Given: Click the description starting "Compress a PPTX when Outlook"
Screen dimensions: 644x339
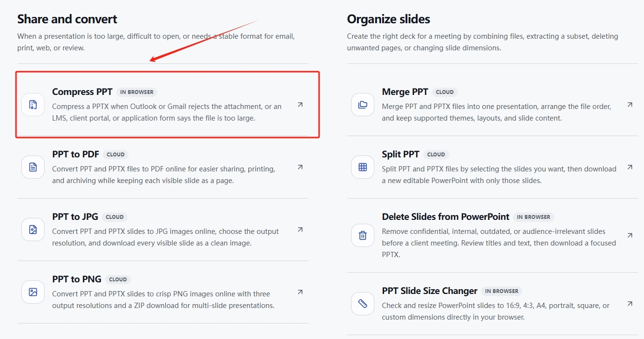Looking at the screenshot, I should tap(167, 112).
